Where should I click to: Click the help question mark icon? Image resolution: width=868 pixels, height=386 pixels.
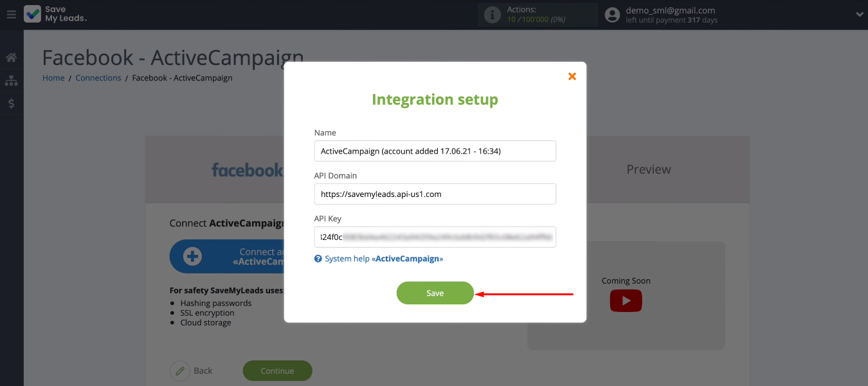click(318, 259)
